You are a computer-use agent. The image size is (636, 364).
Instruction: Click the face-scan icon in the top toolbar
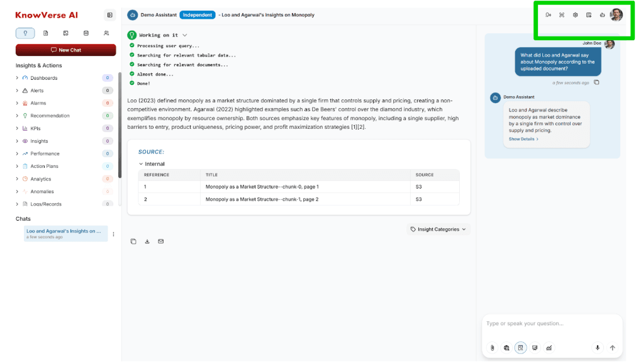point(562,14)
